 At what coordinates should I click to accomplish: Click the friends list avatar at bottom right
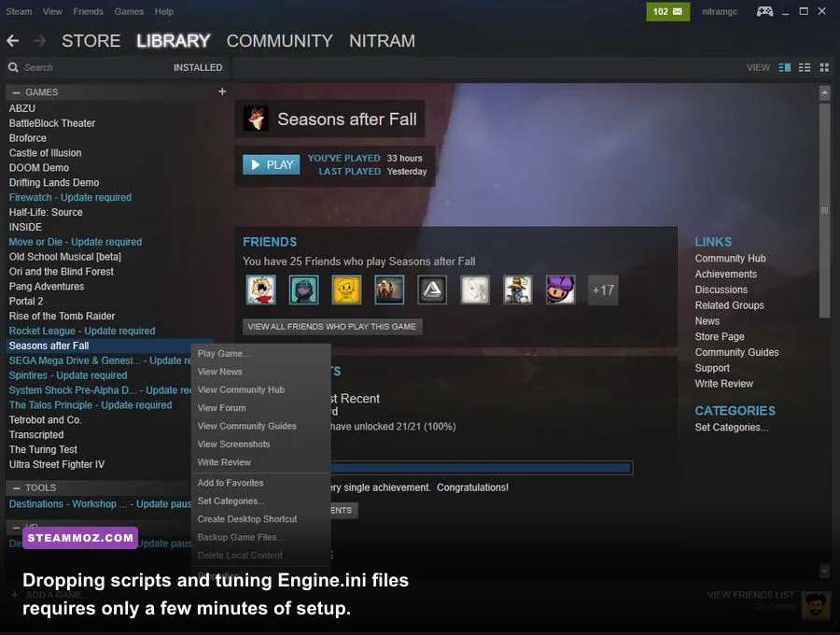(816, 606)
